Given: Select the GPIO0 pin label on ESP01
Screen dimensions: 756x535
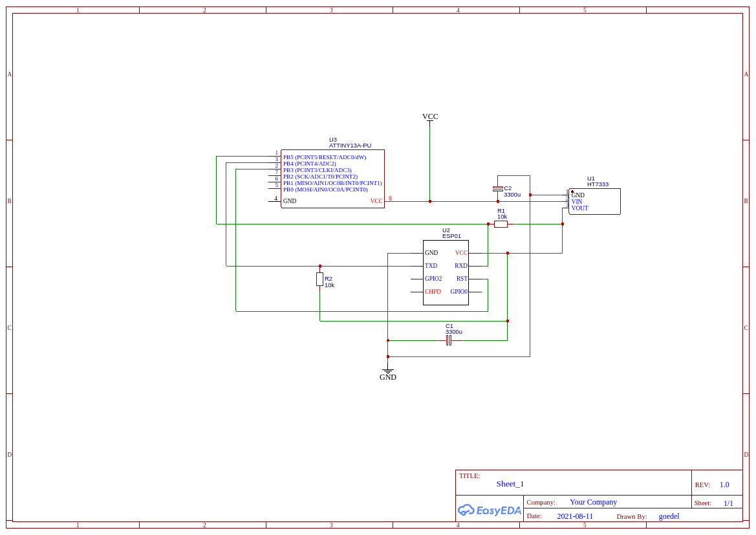Looking at the screenshot, I should point(459,292).
